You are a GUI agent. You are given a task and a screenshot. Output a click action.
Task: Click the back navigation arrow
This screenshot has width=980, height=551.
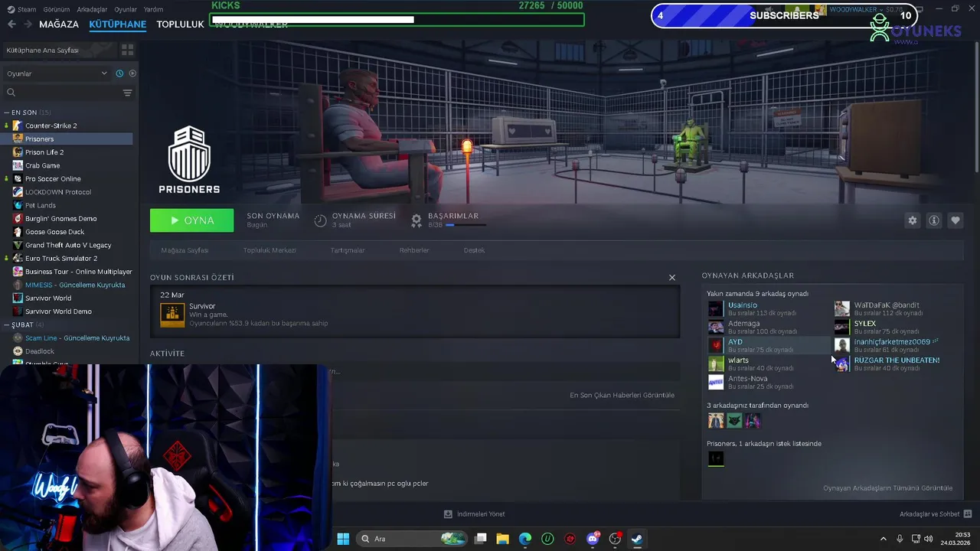(x=11, y=24)
